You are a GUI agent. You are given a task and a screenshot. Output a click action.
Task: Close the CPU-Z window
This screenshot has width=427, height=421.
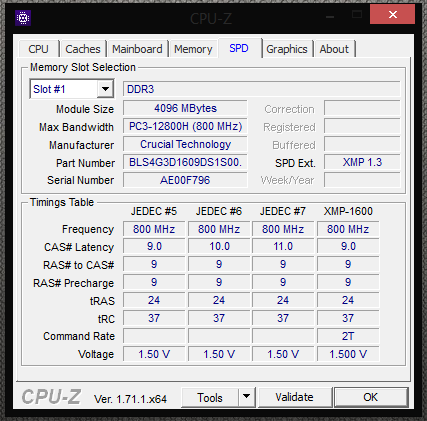(x=393, y=15)
